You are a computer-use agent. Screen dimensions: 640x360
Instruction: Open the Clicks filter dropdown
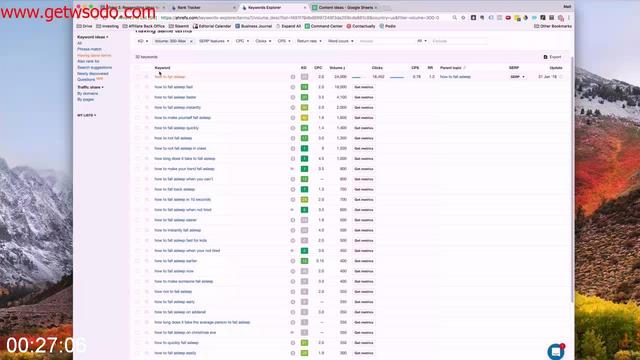pyautogui.click(x=263, y=41)
